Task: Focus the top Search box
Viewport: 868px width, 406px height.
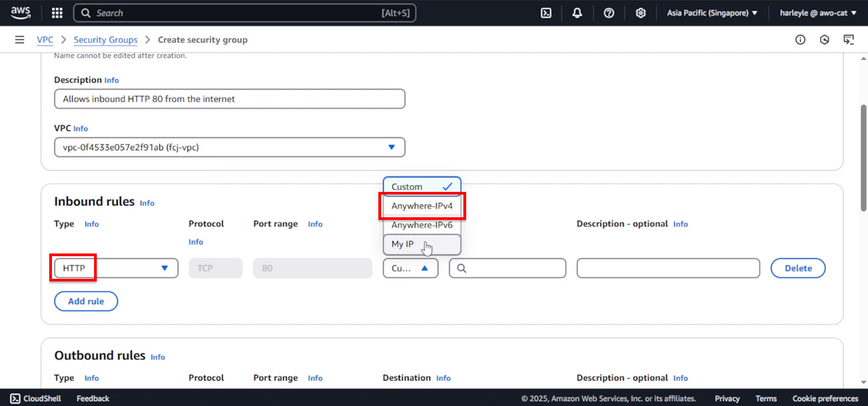Action: pos(245,13)
